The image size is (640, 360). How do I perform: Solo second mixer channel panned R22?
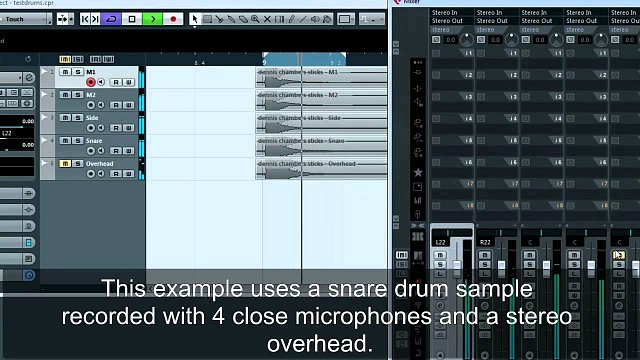pyautogui.click(x=484, y=264)
